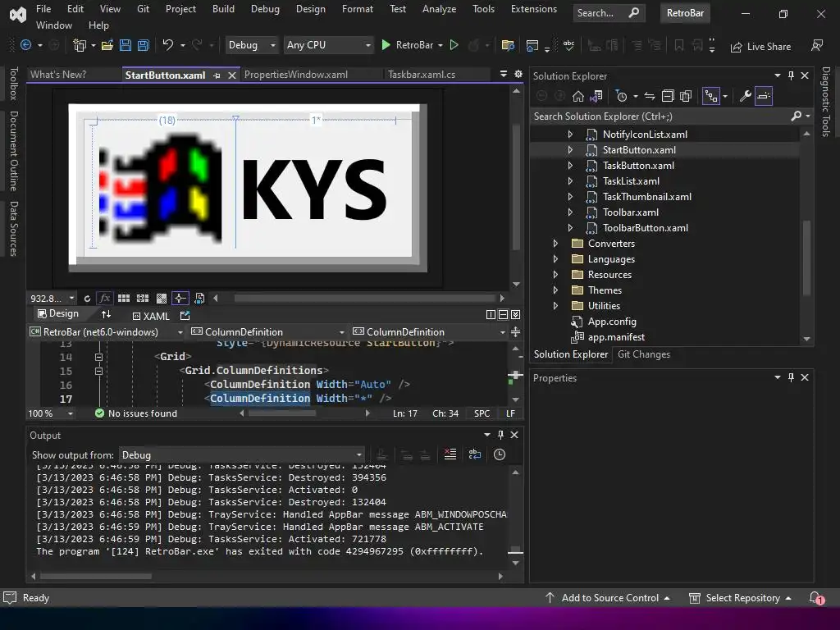Clear all output with the clear icon

pos(450,454)
